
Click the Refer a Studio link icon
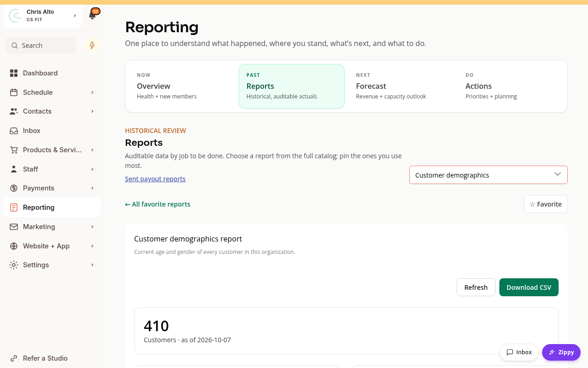point(14,358)
